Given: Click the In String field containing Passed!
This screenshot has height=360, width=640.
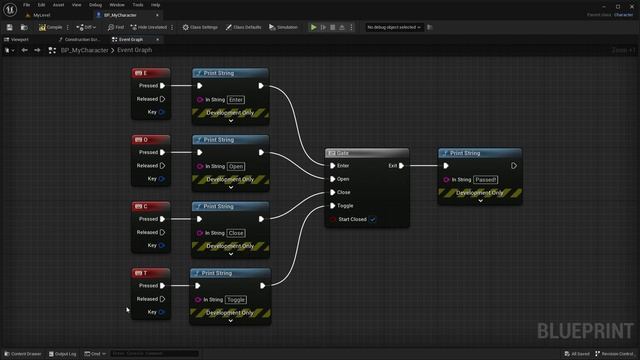Looking at the screenshot, I should tap(486, 180).
